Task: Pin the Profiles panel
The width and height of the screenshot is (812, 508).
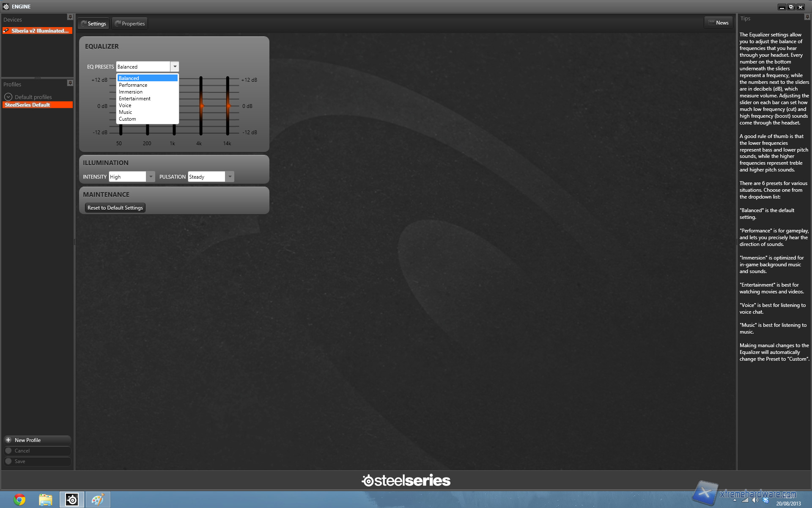Action: coord(70,83)
